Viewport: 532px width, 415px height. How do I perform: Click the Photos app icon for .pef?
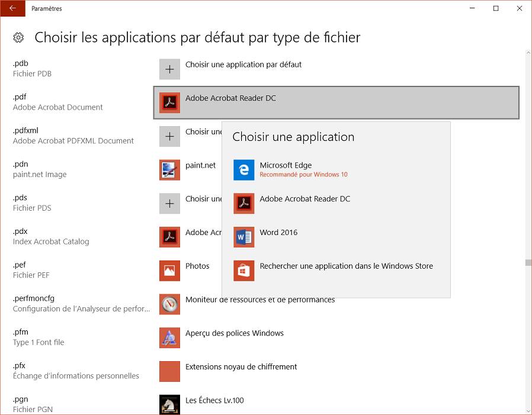[x=169, y=271]
